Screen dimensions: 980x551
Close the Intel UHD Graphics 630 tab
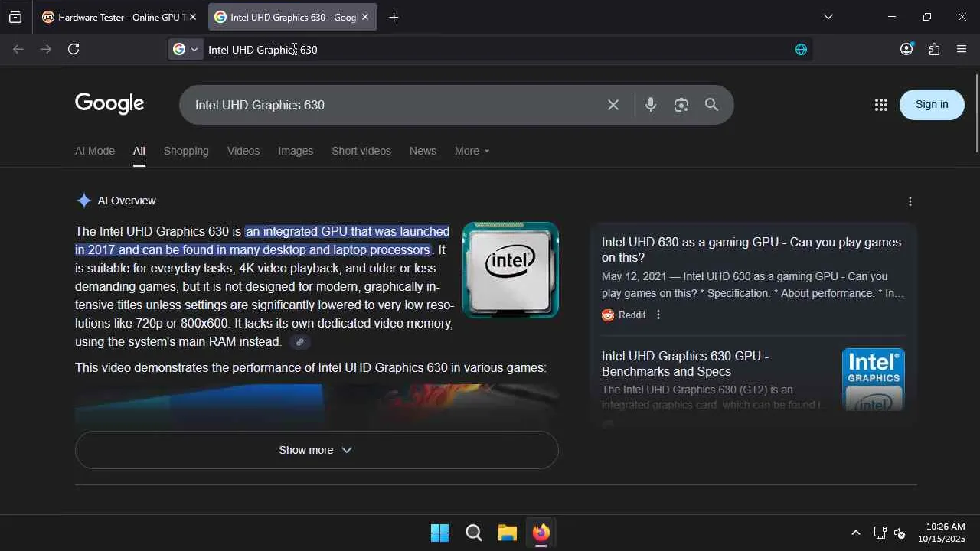pyautogui.click(x=365, y=17)
